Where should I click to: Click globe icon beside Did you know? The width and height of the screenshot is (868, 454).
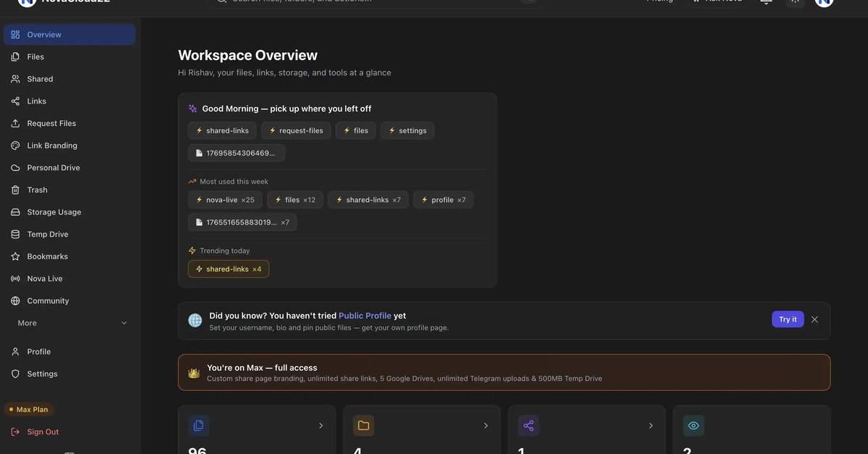[x=195, y=321]
